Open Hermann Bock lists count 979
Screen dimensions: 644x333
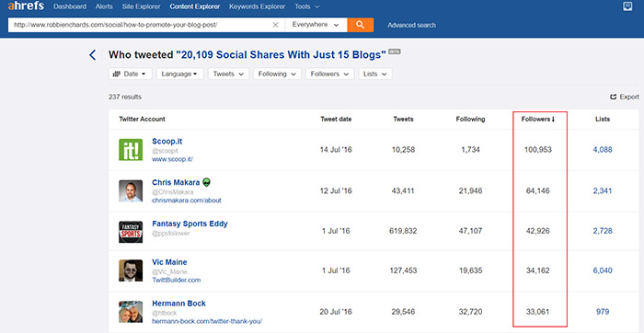point(603,312)
